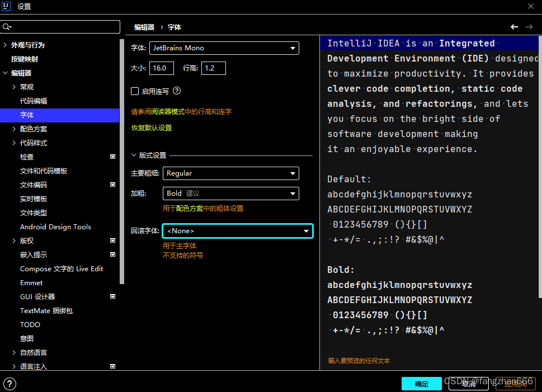Click the 'IntelliJ IDEA is an Integrated' preview line
542x392 pixels.
[411, 43]
